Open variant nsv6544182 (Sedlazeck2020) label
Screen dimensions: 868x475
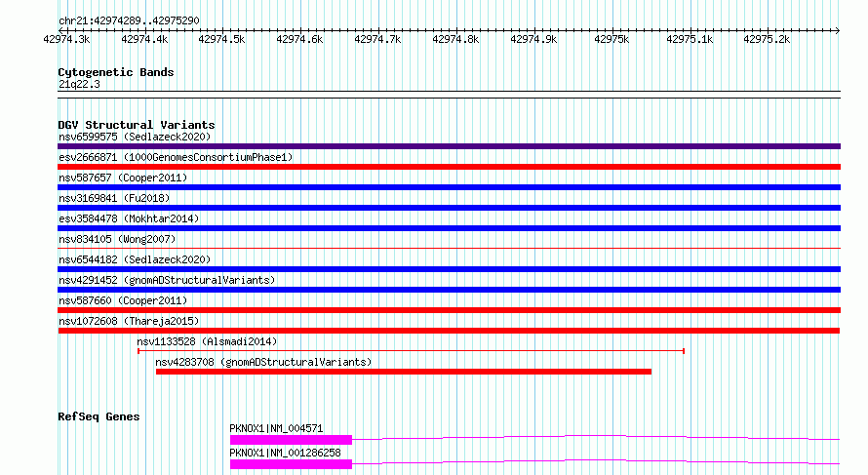[135, 259]
